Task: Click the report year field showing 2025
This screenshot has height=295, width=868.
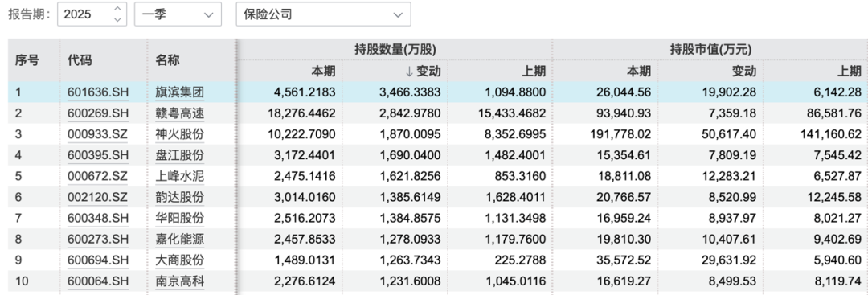Action: [x=92, y=14]
